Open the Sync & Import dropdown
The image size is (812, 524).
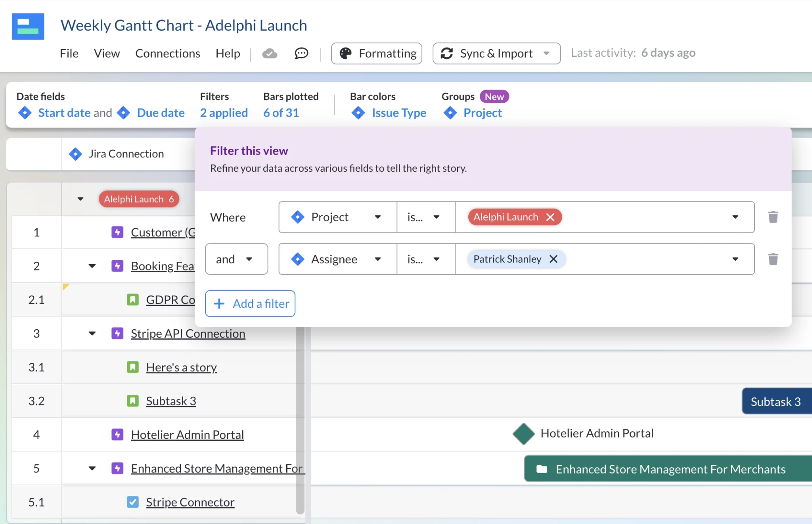[x=496, y=53]
